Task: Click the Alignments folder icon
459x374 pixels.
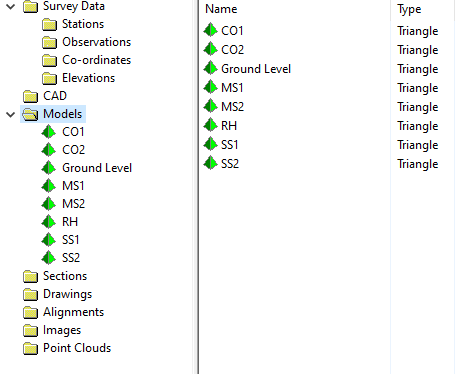Action: 30,312
